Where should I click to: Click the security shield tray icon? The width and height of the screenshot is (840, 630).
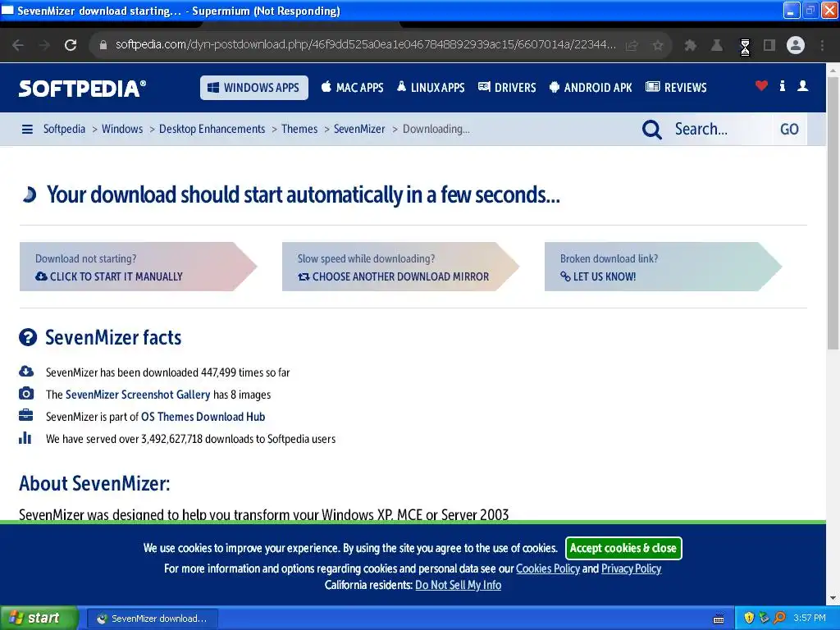[749, 618]
